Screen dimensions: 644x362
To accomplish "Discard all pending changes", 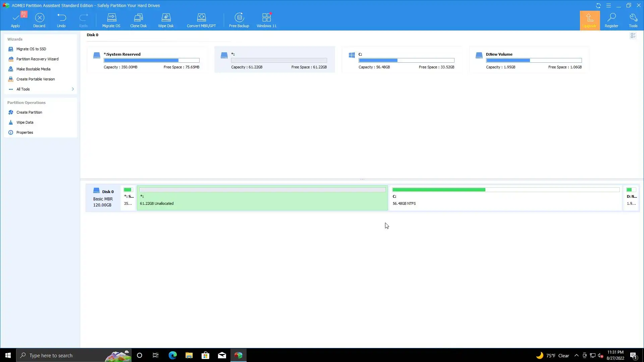I will [x=39, y=20].
